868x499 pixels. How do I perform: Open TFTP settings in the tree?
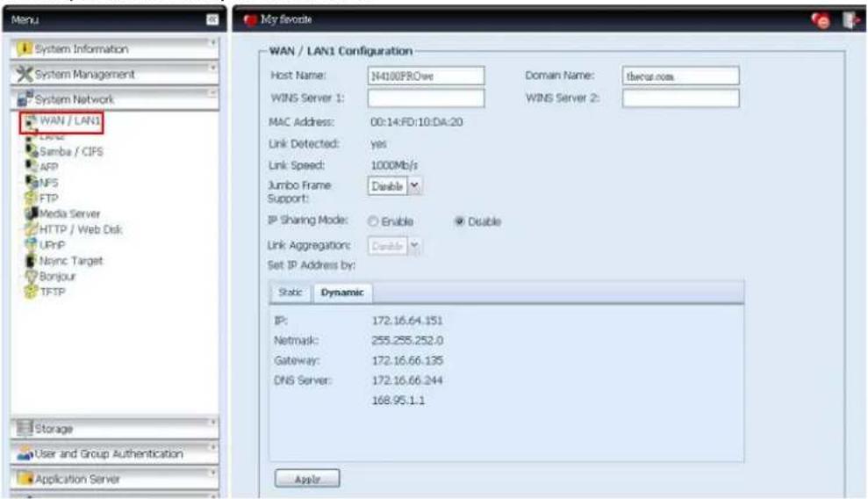(53, 292)
